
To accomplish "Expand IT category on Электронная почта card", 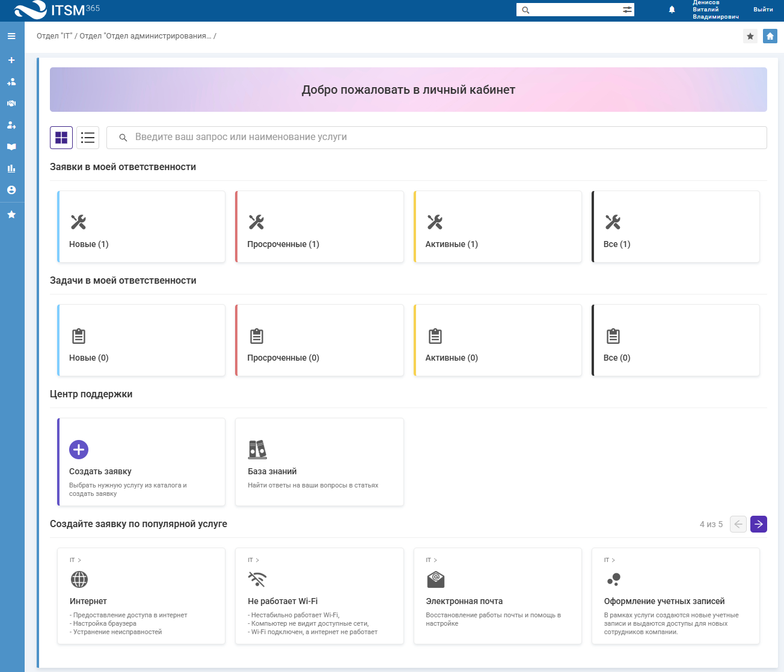I will coord(432,560).
